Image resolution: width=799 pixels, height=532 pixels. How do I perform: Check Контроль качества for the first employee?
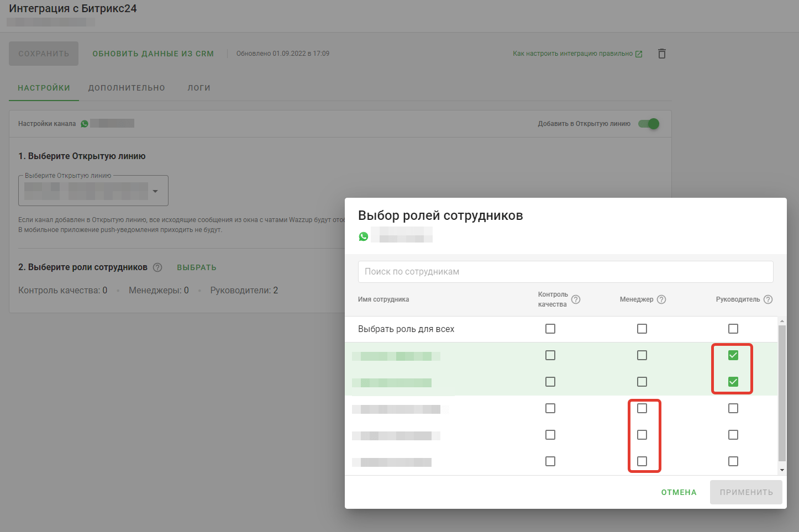pyautogui.click(x=550, y=355)
